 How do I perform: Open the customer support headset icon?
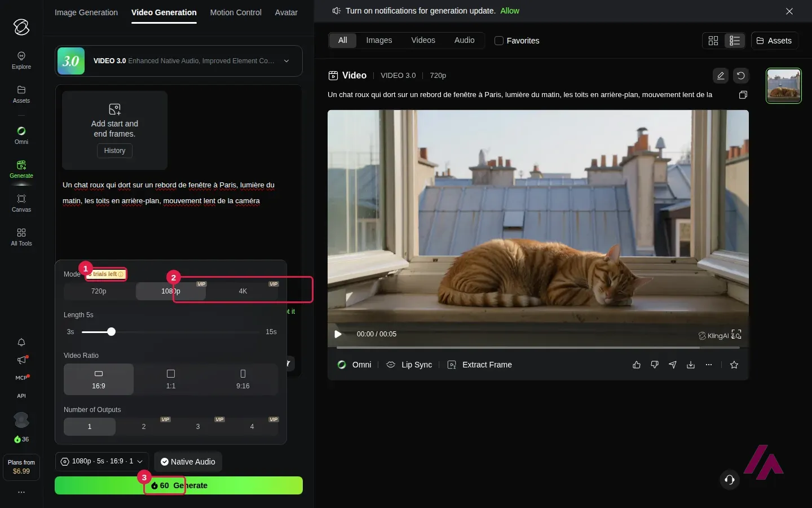tap(730, 480)
